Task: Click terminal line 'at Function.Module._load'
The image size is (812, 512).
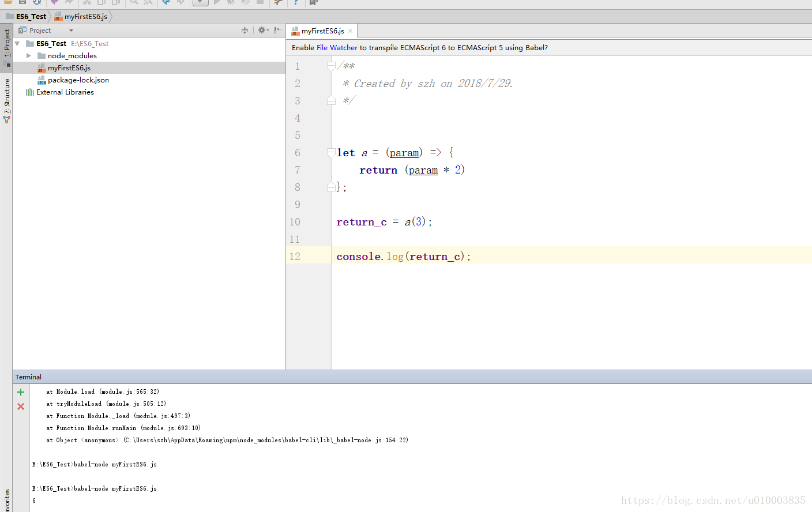Action: click(x=118, y=416)
